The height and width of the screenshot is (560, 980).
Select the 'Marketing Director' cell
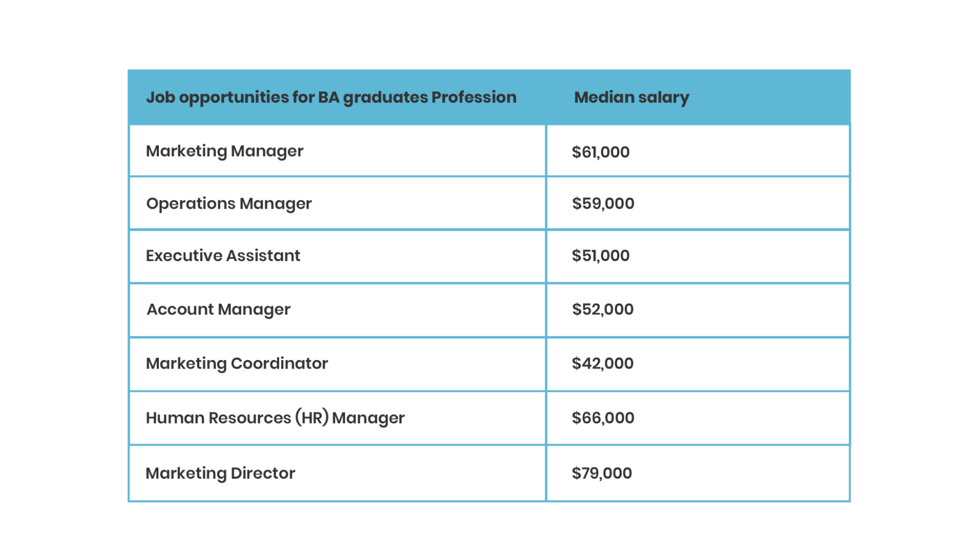click(x=221, y=473)
